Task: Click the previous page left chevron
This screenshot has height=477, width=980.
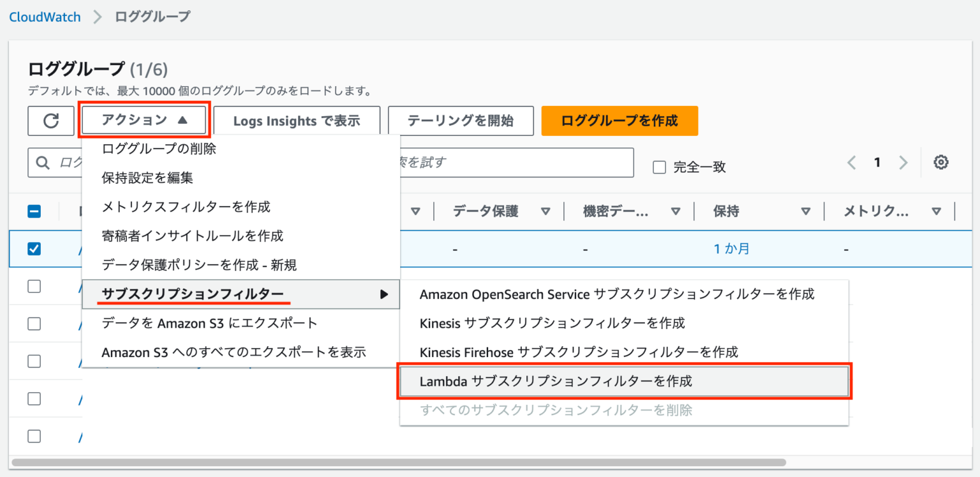Action: pos(851,162)
